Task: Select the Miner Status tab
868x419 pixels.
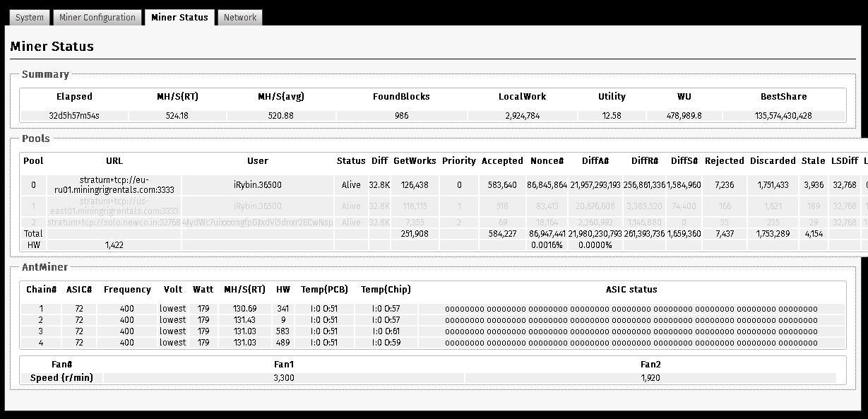Action: (179, 18)
